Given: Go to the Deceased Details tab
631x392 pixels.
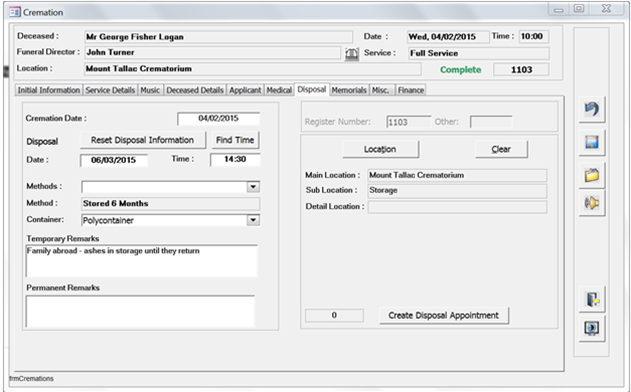Looking at the screenshot, I should click(x=195, y=90).
